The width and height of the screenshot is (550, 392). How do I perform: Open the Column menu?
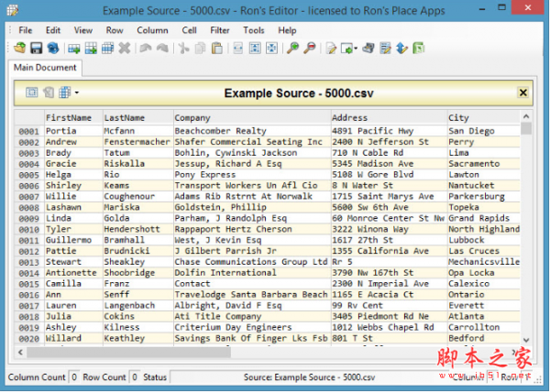pos(152,30)
